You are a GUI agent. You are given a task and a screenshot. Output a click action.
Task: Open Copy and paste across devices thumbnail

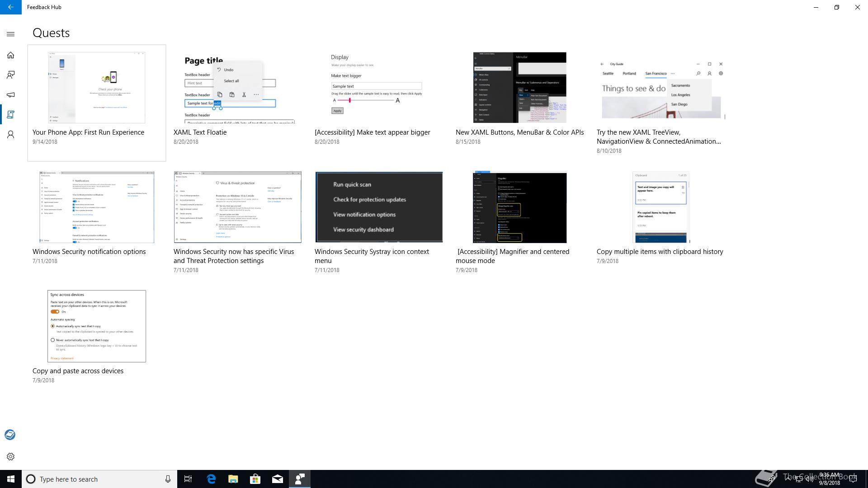click(x=97, y=326)
